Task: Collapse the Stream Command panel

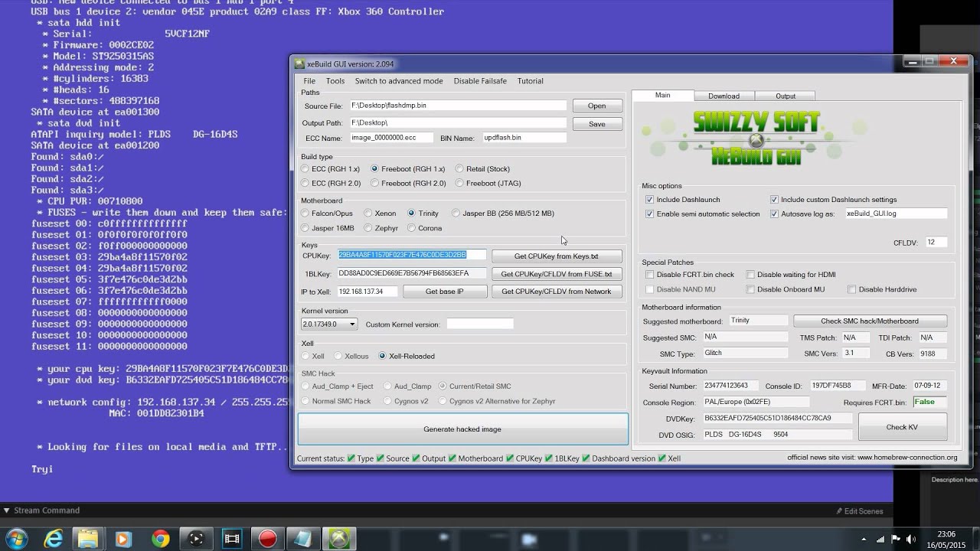Action: 7,510
